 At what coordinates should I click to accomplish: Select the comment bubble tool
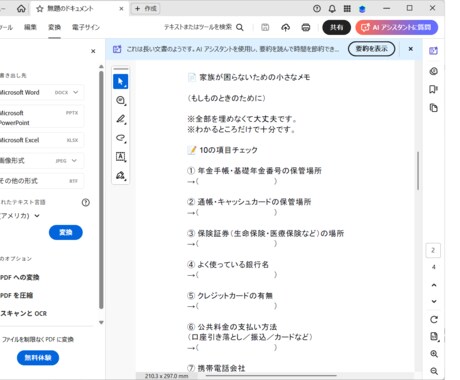120,100
